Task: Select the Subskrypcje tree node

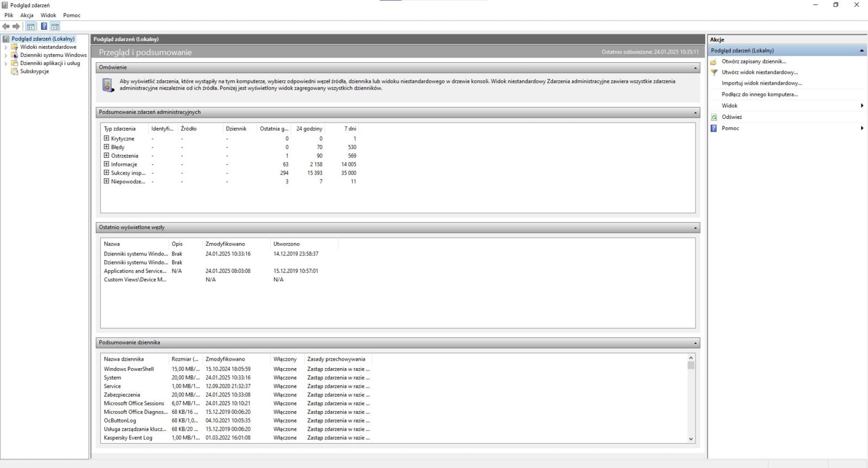Action: pos(34,72)
